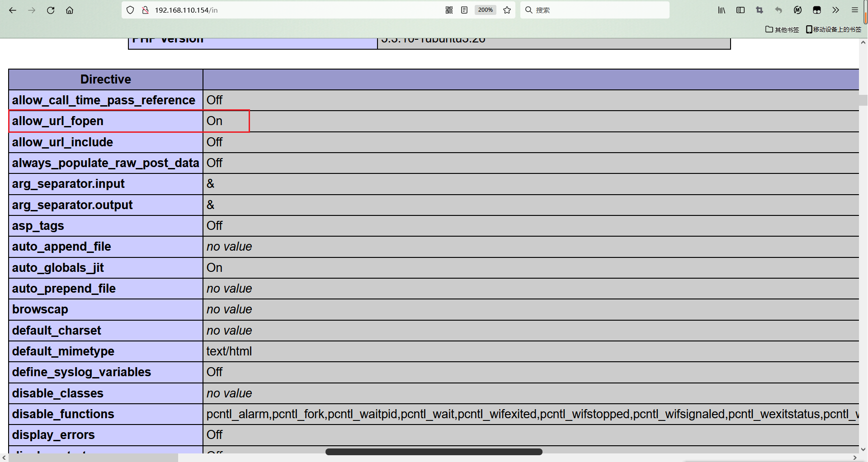Click the On value of allow_url_fopen
Image resolution: width=868 pixels, height=462 pixels.
pos(214,121)
